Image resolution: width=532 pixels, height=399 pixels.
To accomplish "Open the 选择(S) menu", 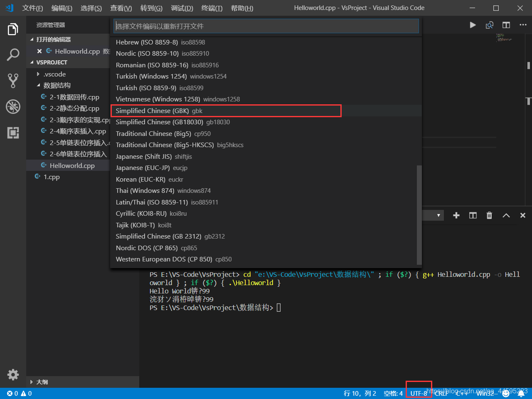I will (x=91, y=8).
